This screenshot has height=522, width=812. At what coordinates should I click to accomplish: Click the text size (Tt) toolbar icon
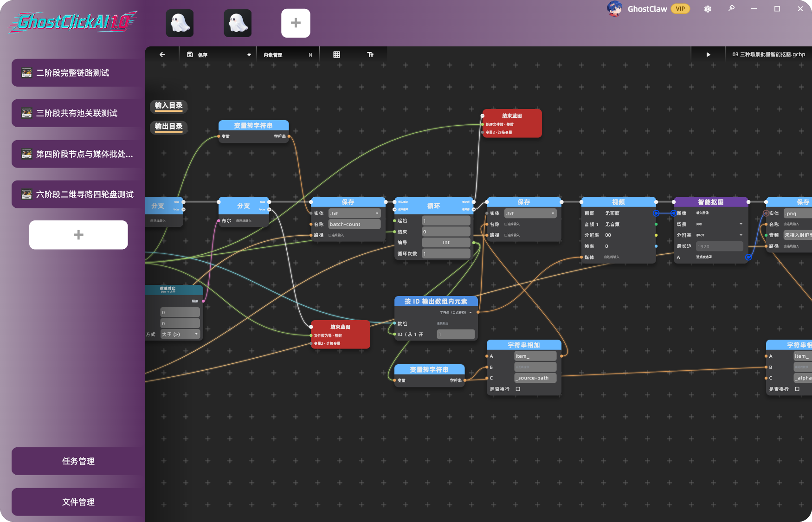[x=370, y=55]
